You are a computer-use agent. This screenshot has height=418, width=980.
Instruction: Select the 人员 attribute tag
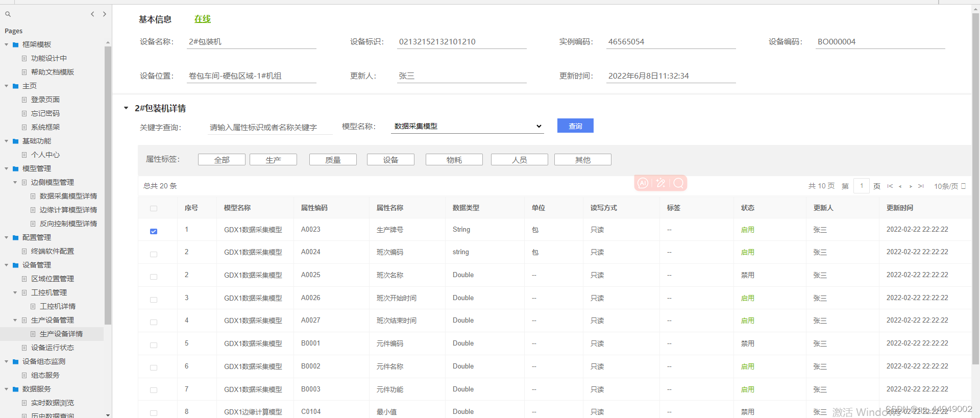(520, 160)
